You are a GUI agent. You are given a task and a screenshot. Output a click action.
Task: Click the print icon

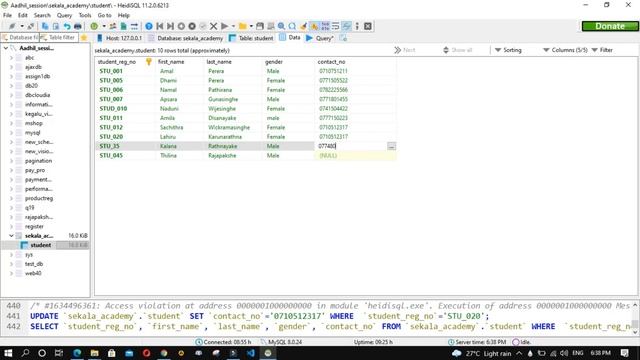pos(78,26)
